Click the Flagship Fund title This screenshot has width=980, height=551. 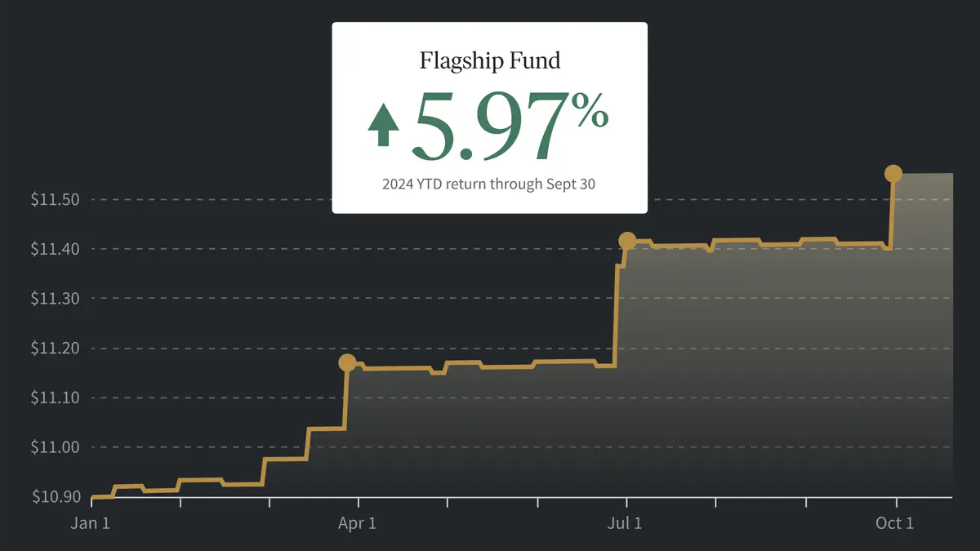[x=490, y=60]
